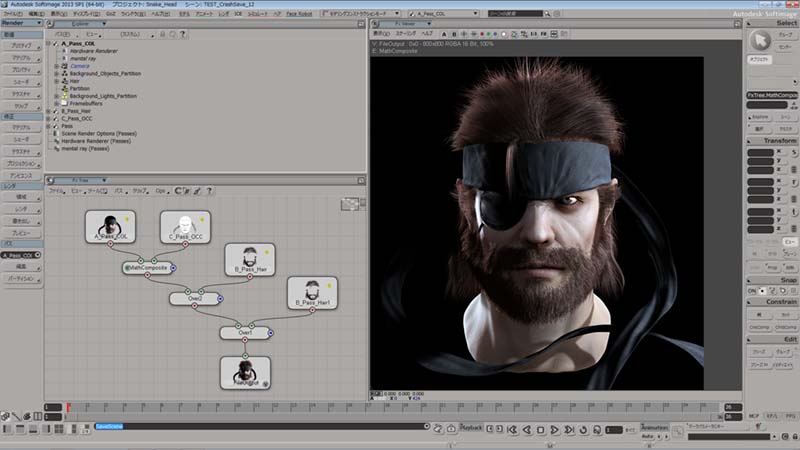Toggle the blue preview dot on Over2 node
The width and height of the screenshot is (800, 450).
coord(220,298)
